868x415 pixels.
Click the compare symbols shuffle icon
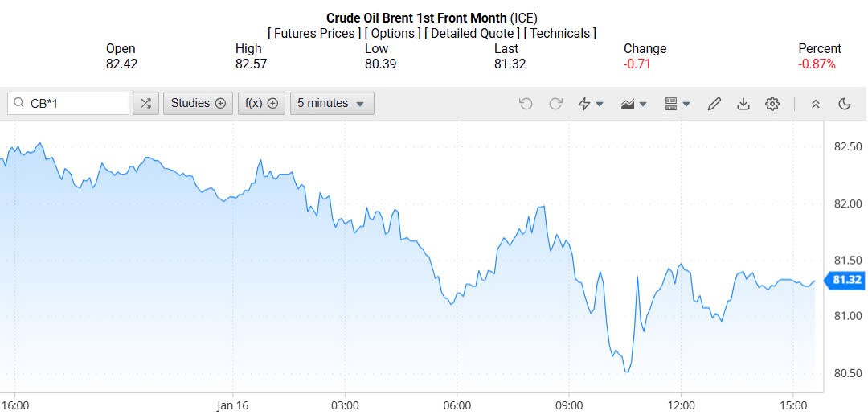click(145, 103)
